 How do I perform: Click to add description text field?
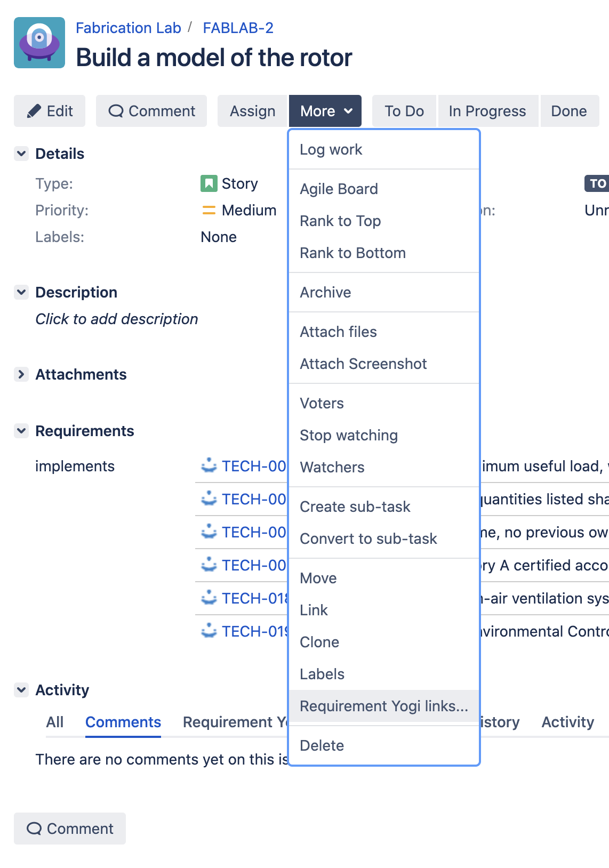tap(117, 319)
